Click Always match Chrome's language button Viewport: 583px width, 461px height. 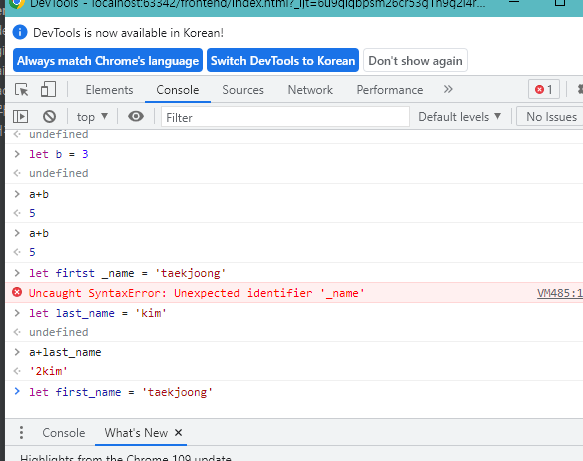[108, 60]
